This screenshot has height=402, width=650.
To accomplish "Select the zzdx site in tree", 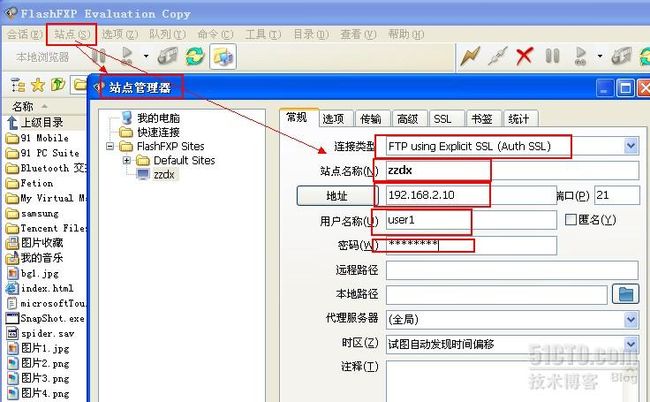I will 164,174.
